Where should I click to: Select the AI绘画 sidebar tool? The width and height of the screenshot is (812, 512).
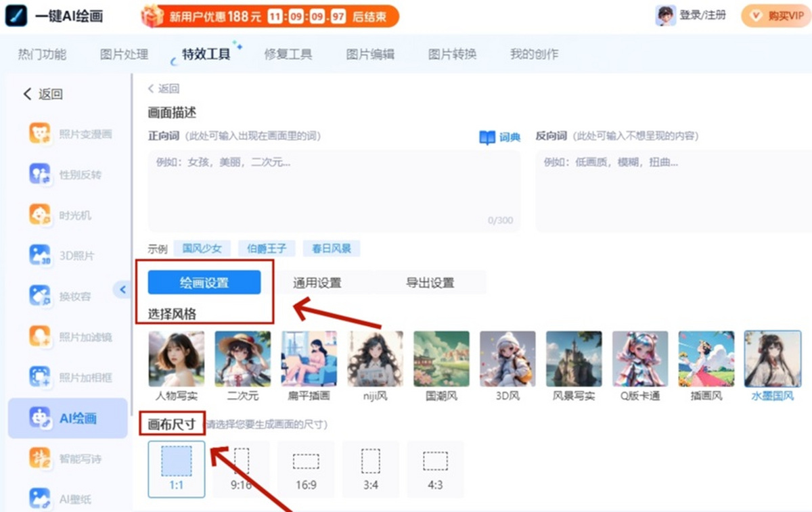68,418
